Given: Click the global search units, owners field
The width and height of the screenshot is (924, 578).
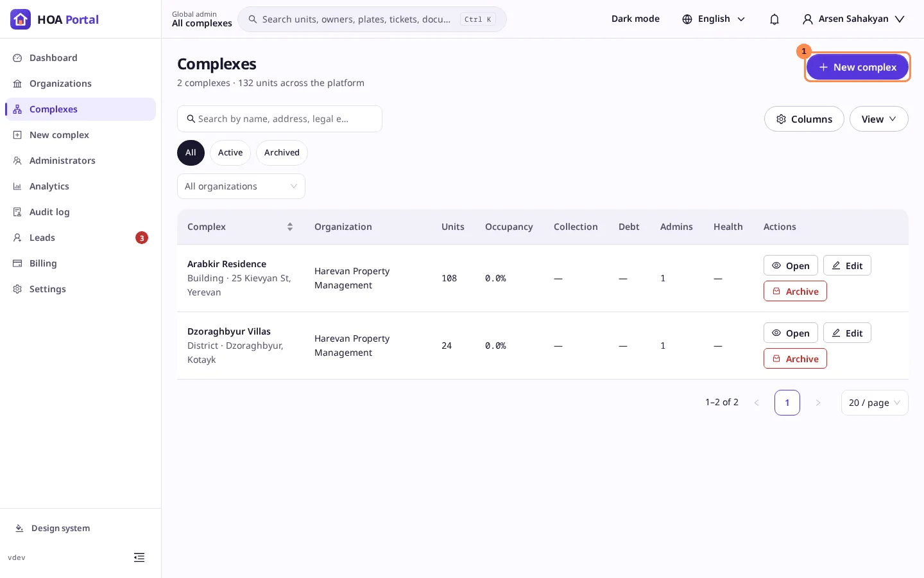Looking at the screenshot, I should (372, 19).
